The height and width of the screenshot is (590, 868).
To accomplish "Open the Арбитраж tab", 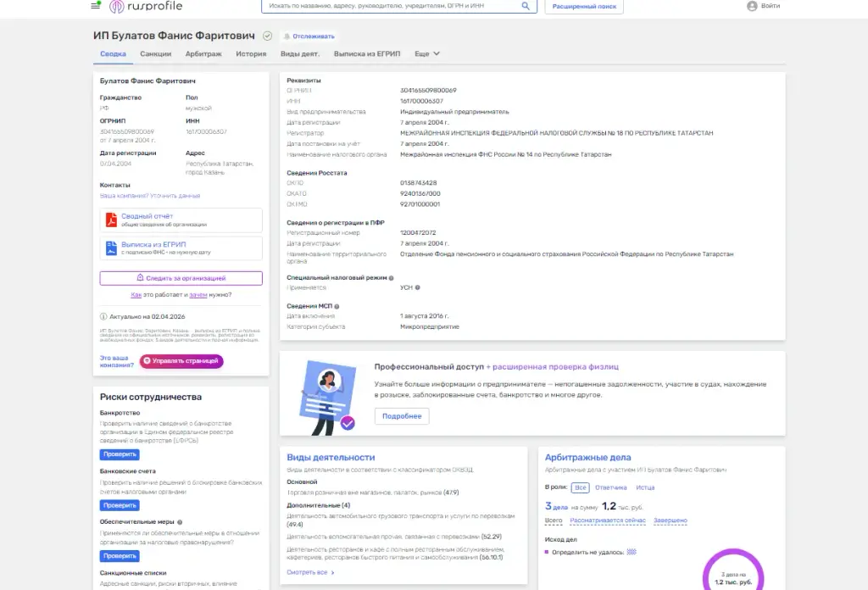I will (203, 53).
